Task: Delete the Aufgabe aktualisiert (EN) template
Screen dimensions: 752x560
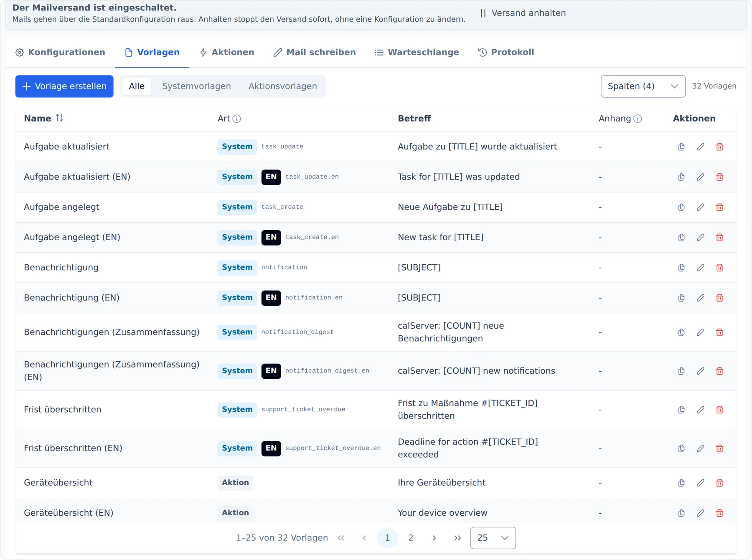Action: click(x=719, y=177)
